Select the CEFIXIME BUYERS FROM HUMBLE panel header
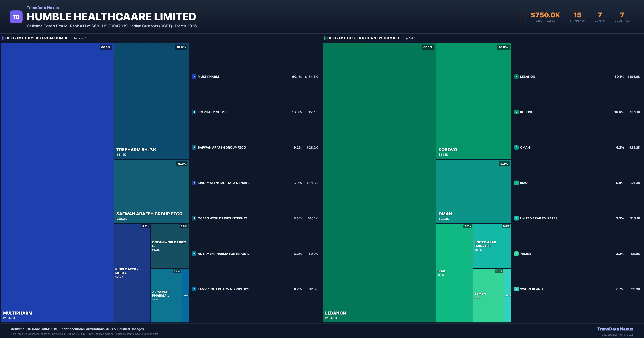Screen dimensions: 644x338 coord(38,38)
